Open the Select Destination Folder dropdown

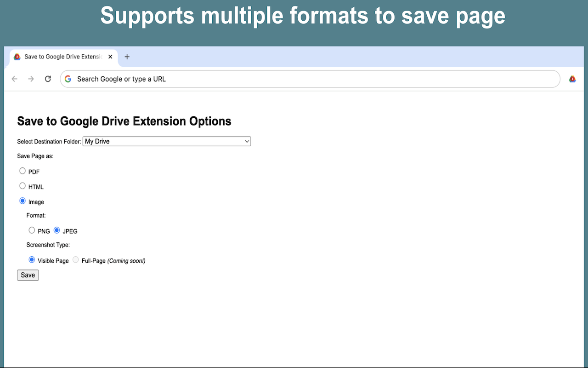coord(167,141)
